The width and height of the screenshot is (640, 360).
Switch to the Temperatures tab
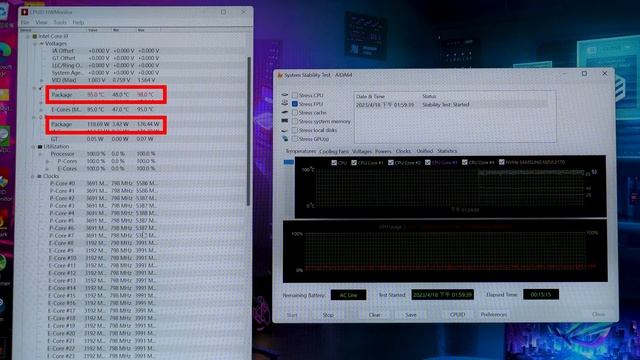301,151
